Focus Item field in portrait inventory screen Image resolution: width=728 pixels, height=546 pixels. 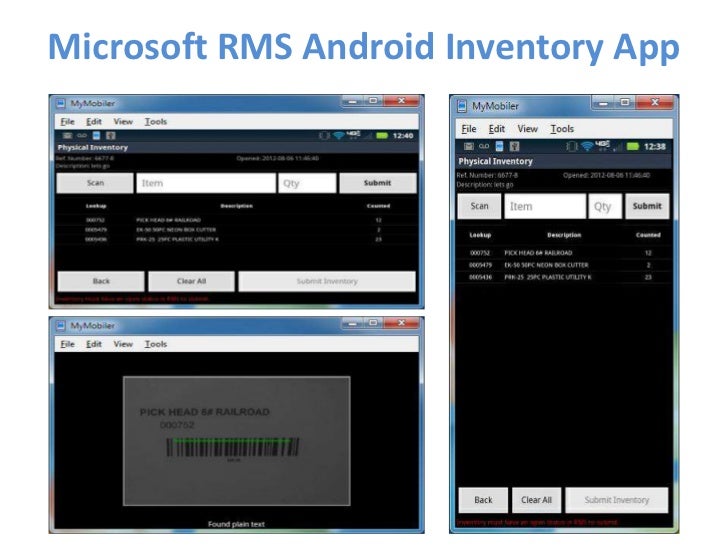[x=545, y=206]
